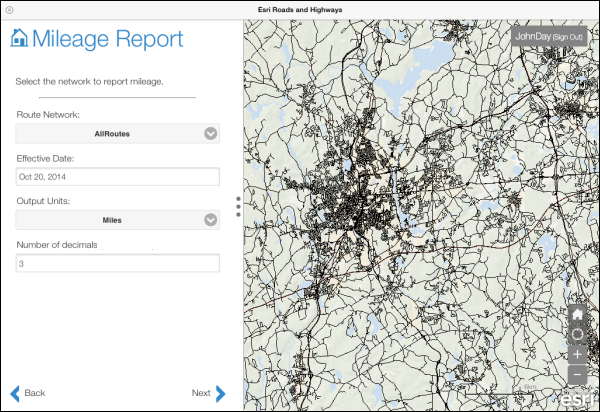Focus the Number of decimals input box
Image resolution: width=600 pixels, height=412 pixels.
click(117, 264)
